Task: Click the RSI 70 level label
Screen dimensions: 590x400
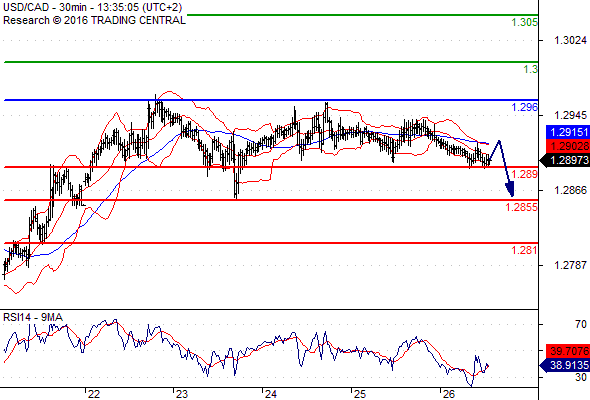Action: [x=581, y=324]
